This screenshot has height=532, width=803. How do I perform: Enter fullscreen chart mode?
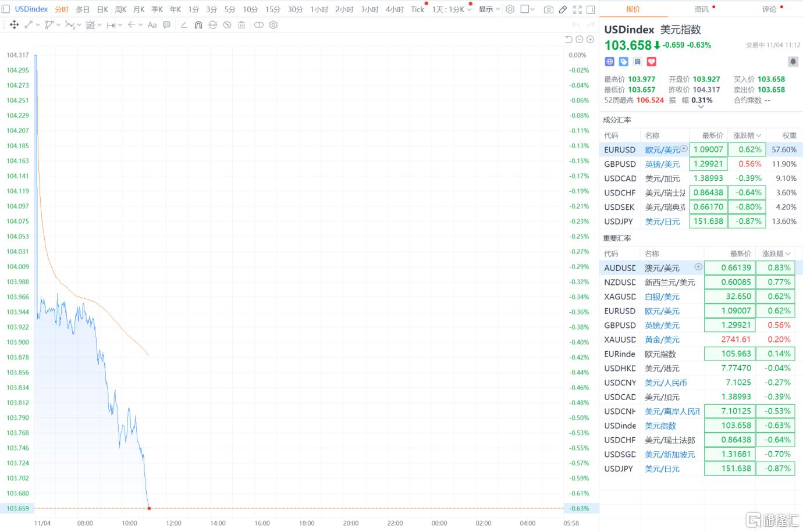[x=577, y=9]
